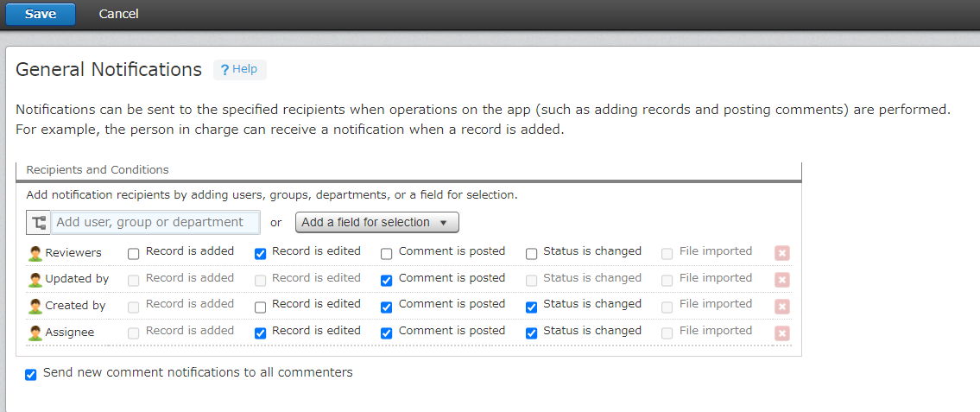Open the organization tree picker icon

pyautogui.click(x=39, y=223)
